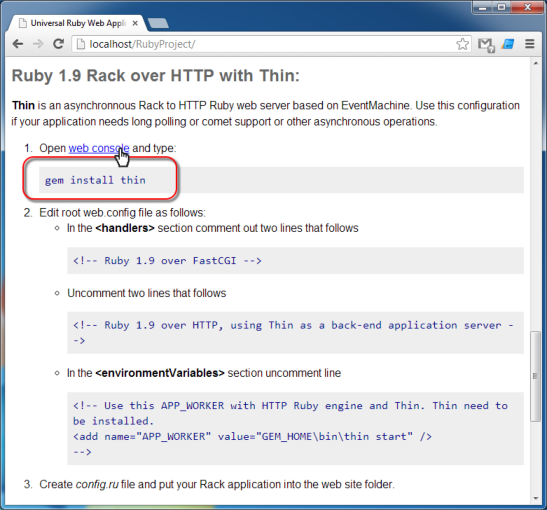
Task: Click the bold <environmentVariables> text
Action: point(160,373)
